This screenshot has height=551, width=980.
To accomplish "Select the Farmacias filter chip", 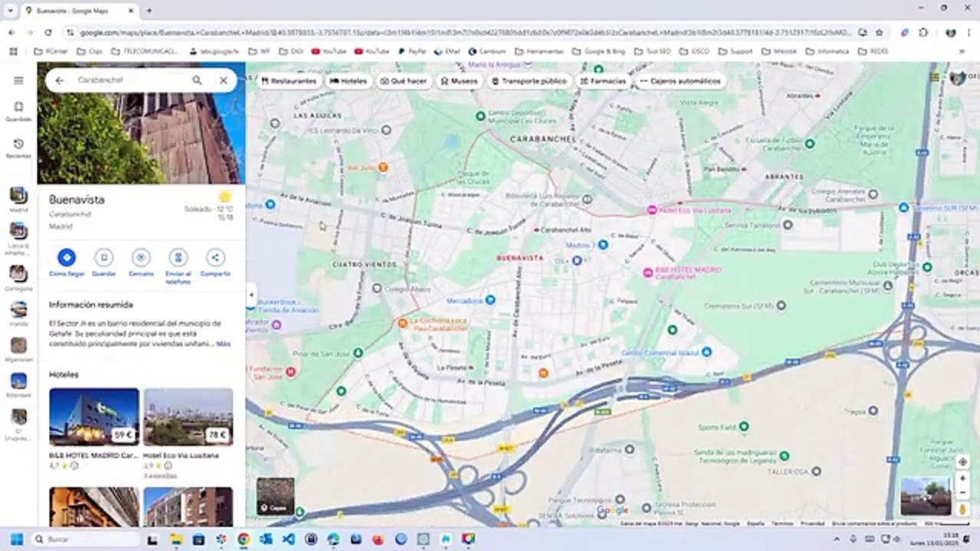I will (603, 80).
